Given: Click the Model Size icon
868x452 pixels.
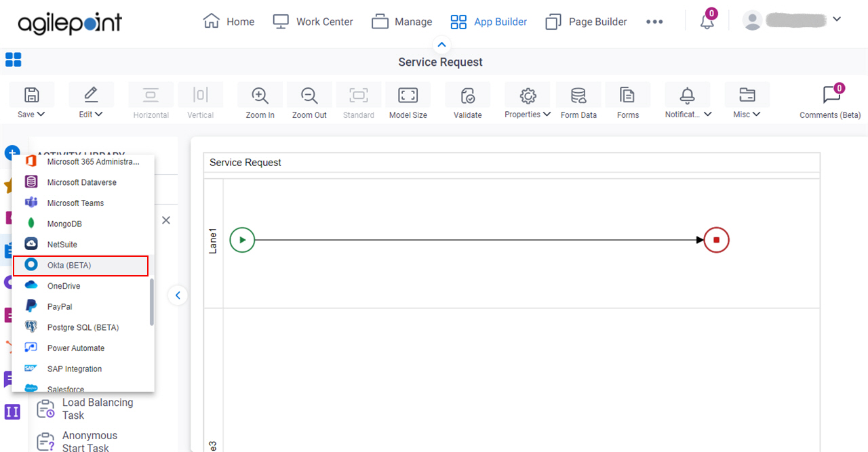Looking at the screenshot, I should tap(408, 95).
